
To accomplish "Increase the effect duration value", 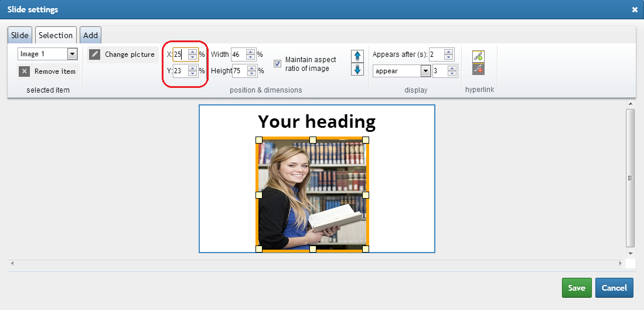I will pos(452,69).
